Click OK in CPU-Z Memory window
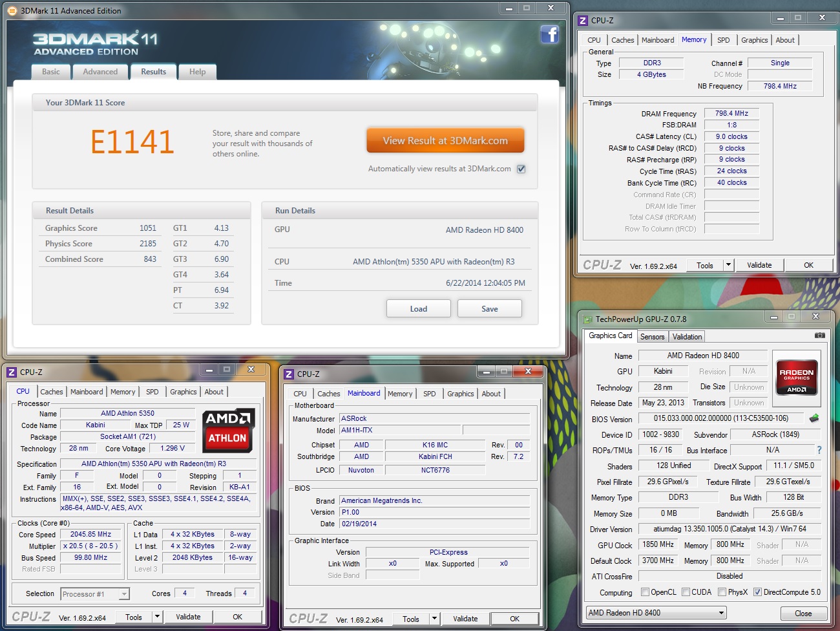This screenshot has height=631, width=840. (808, 265)
